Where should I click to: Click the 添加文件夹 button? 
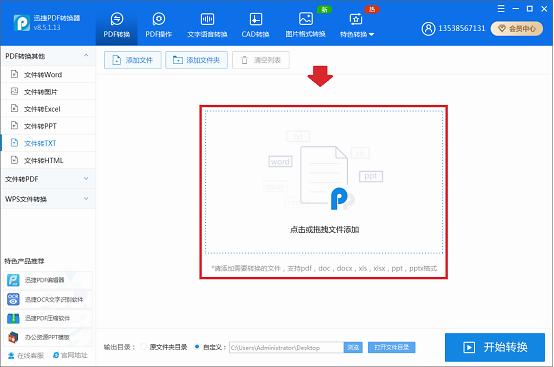(x=196, y=60)
